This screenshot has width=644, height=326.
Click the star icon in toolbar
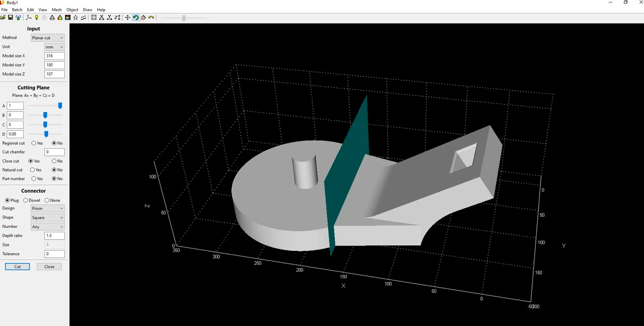(76, 18)
